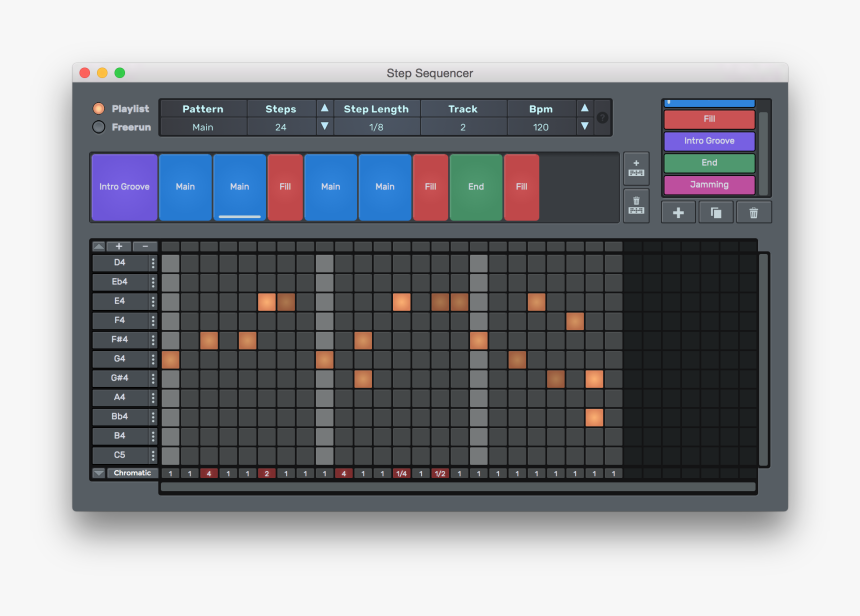Toggle the active F4 step

coord(575,321)
